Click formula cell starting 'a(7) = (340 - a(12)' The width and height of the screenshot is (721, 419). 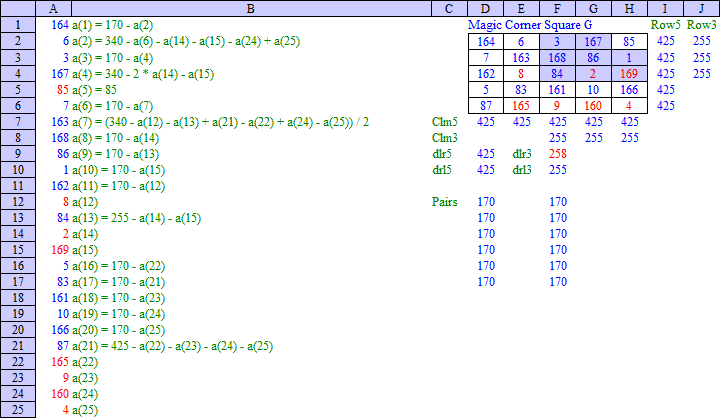tap(221, 122)
